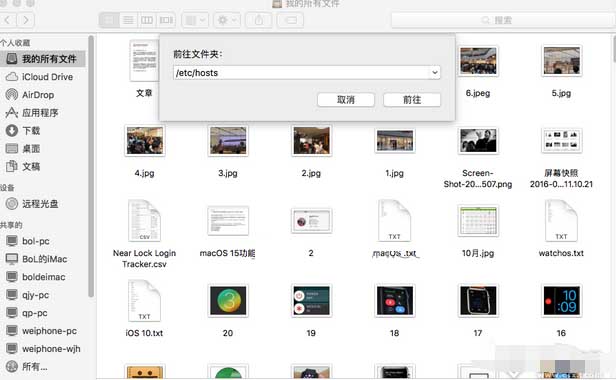This screenshot has width=616, height=380.
Task: Select the 1.jpg image file
Action: 394,141
